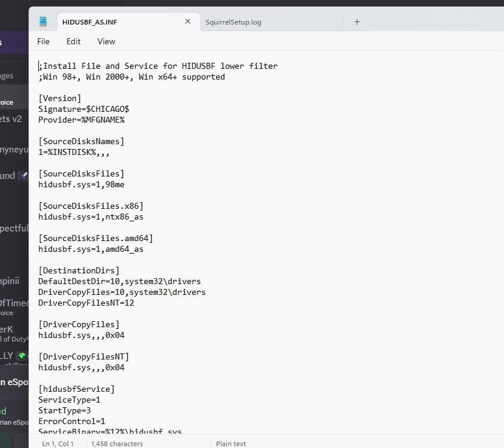Switch to the SquirrelSetup.log tab
The width and height of the screenshot is (504, 448).
coord(233,22)
